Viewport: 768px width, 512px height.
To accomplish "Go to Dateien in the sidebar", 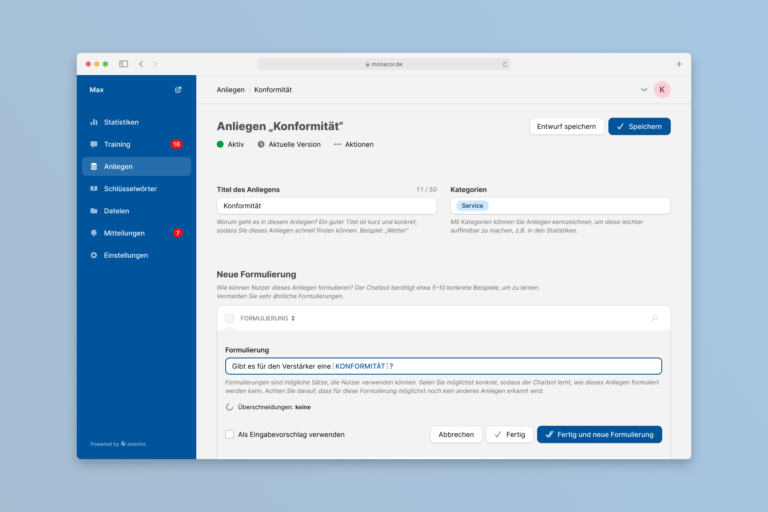I will point(136,211).
